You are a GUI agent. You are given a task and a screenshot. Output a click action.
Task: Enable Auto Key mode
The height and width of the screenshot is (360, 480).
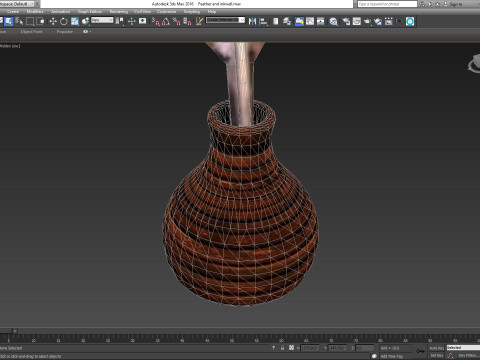pos(436,348)
